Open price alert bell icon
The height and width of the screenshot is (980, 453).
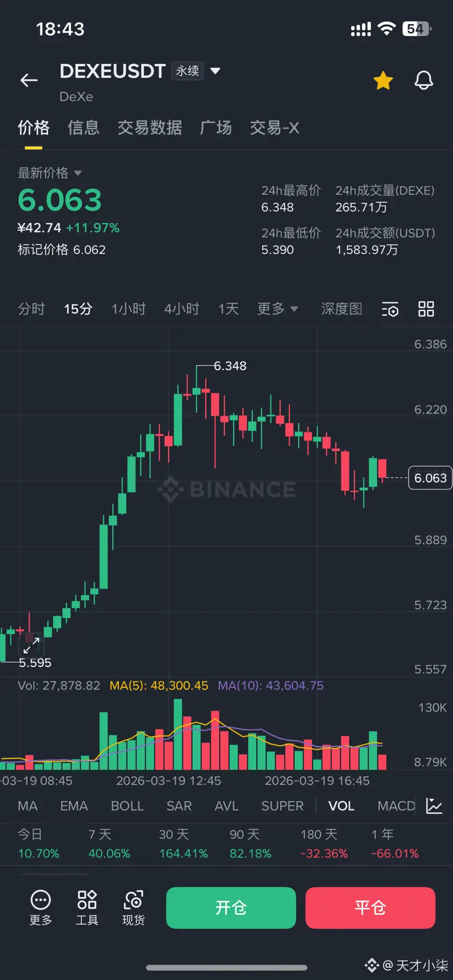click(x=423, y=80)
